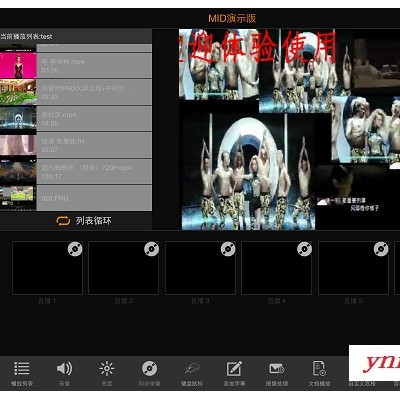Click the garden thumbnail of the 02:33 video
Viewport: 400px width, 400px height.
18,92
